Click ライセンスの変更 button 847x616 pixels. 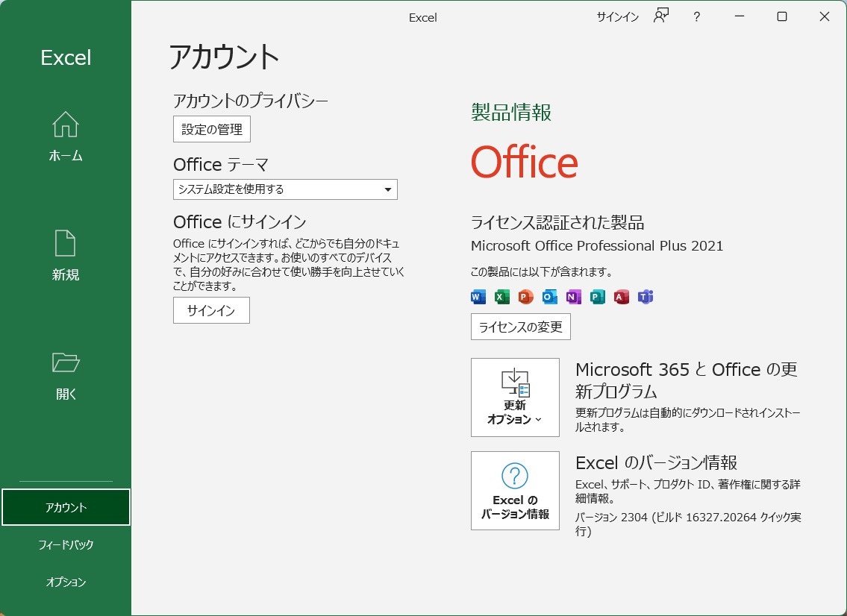pyautogui.click(x=521, y=327)
